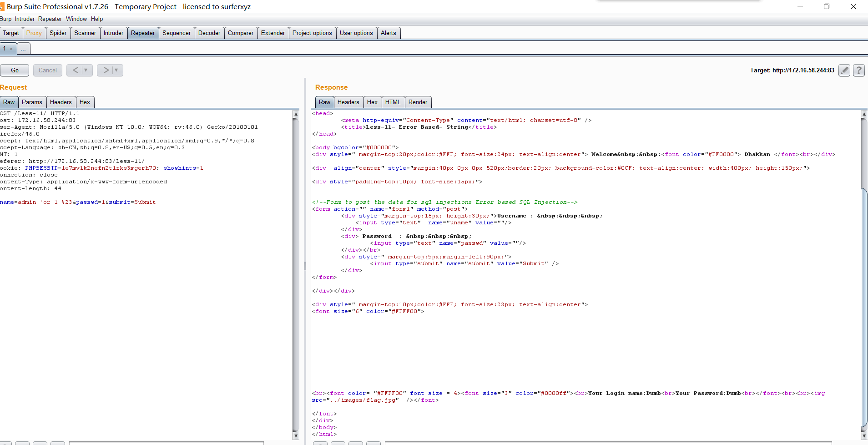The width and height of the screenshot is (868, 445).
Task: Click the Go button to send the request
Action: tap(15, 70)
